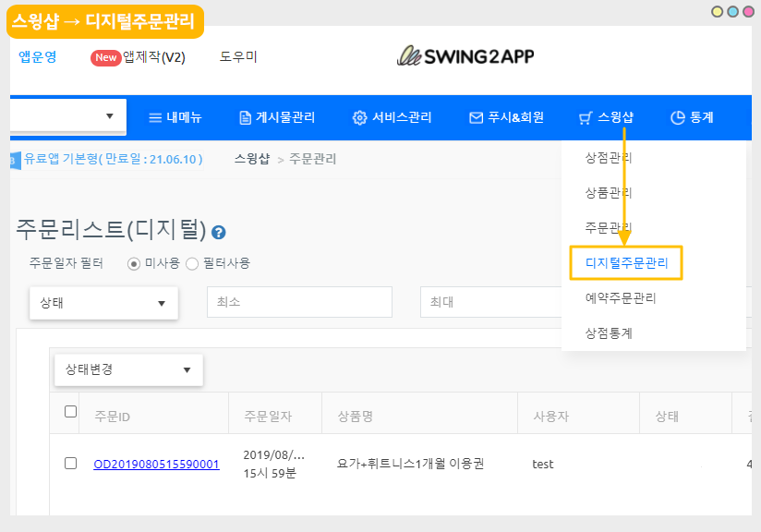Click the hamburger icon next to 내메뉴
This screenshot has height=532, width=761.
click(155, 117)
